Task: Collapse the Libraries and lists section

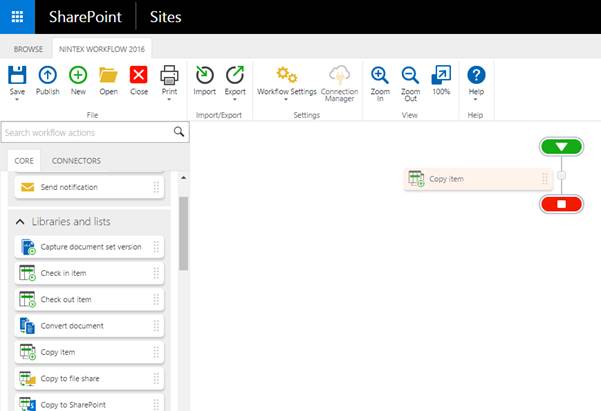Action: pyautogui.click(x=20, y=222)
